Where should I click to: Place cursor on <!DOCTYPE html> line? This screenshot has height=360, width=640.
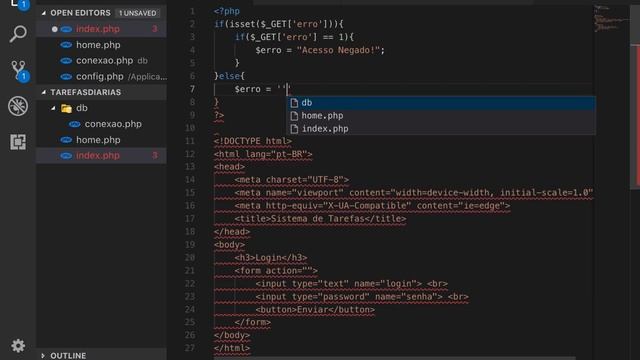coord(253,141)
